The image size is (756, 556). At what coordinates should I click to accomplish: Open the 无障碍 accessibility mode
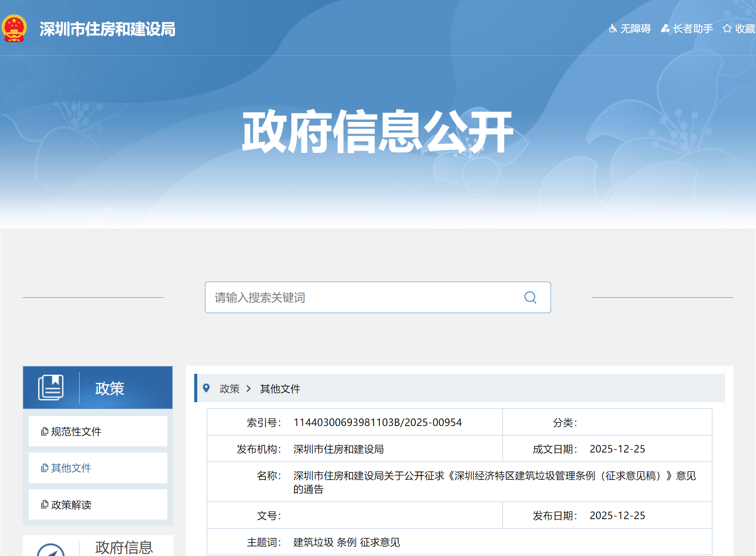(630, 29)
